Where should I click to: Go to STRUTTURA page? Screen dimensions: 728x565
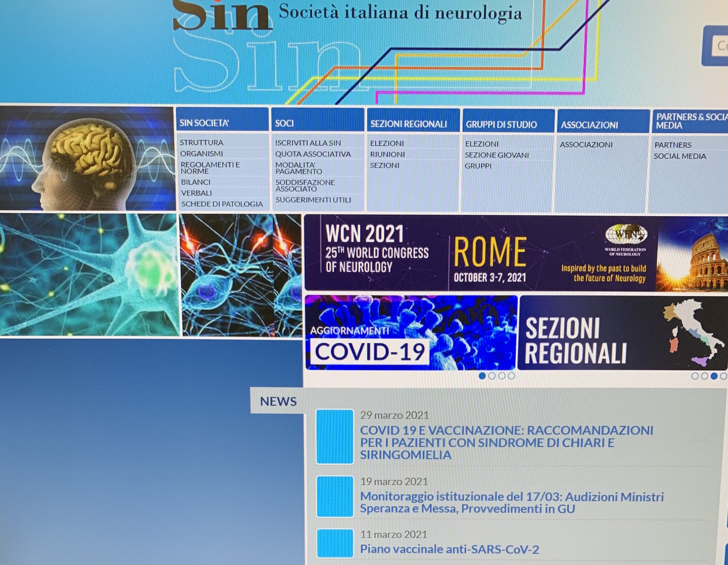[202, 142]
